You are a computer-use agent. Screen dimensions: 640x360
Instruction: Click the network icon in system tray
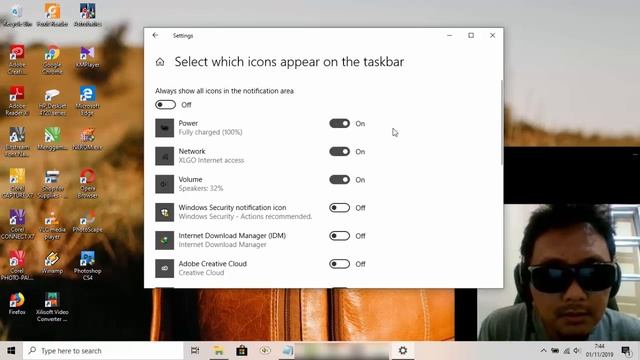pyautogui.click(x=567, y=351)
